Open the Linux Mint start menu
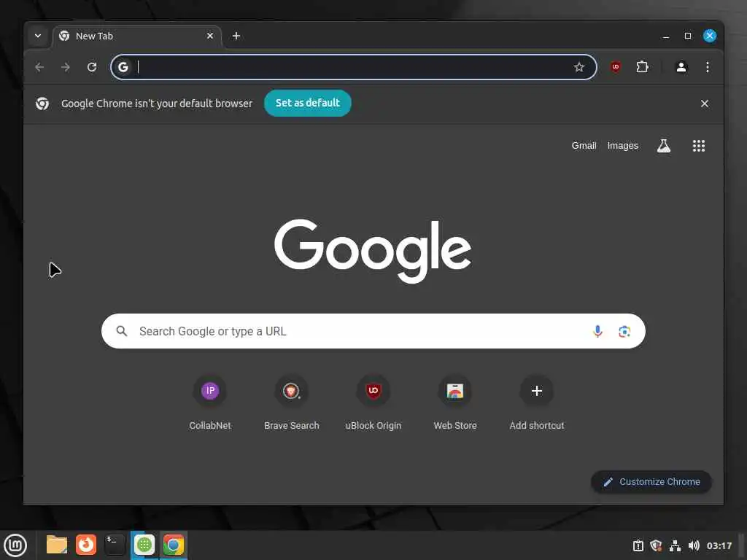The image size is (747, 560). 16,545
